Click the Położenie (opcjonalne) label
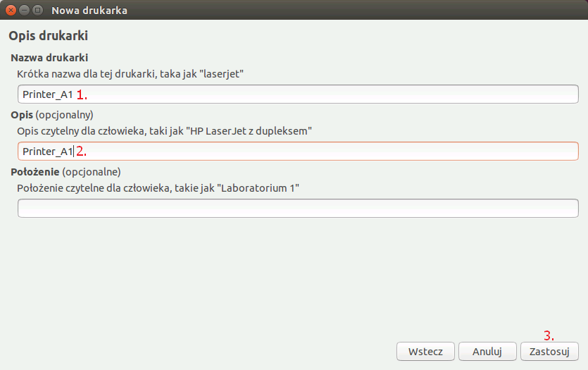Screen dimensions: 588x370 (65, 172)
